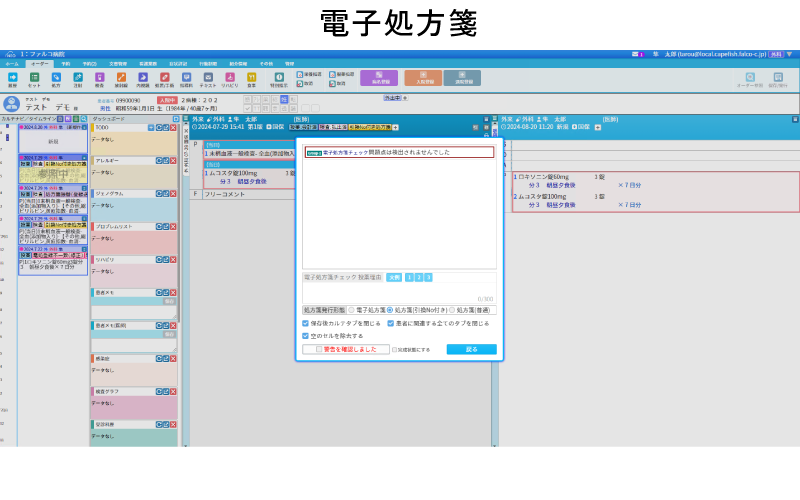The image size is (800, 500).
Task: Open the mail notification icon
Action: (635, 54)
